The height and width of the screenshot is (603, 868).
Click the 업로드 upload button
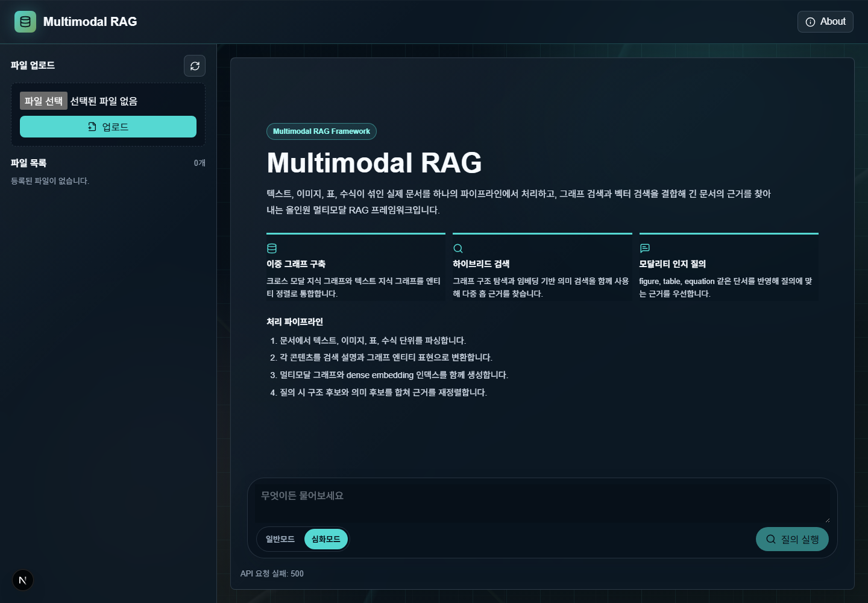tap(108, 127)
